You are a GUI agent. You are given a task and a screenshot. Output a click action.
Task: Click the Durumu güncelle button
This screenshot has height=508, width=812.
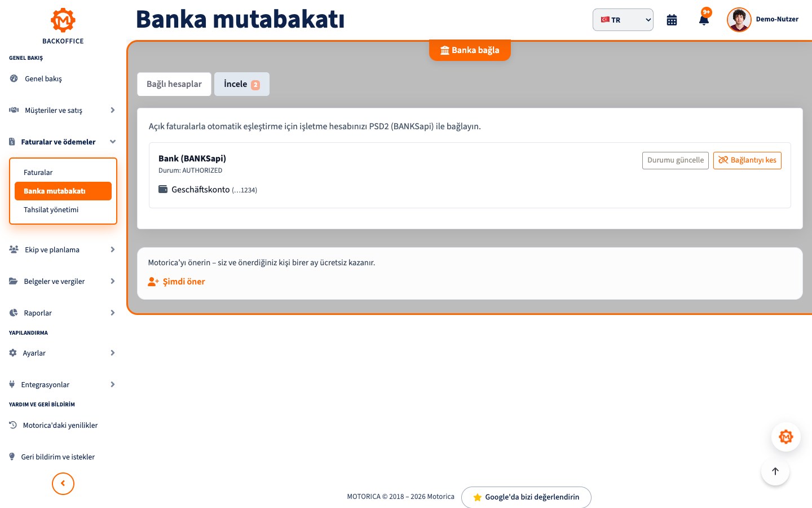click(x=676, y=160)
